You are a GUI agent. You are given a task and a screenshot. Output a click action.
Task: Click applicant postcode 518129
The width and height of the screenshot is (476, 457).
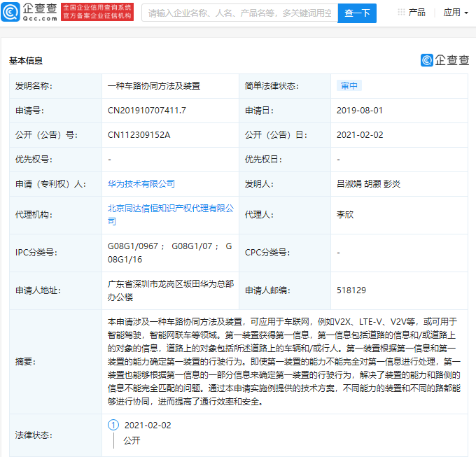[x=351, y=290]
